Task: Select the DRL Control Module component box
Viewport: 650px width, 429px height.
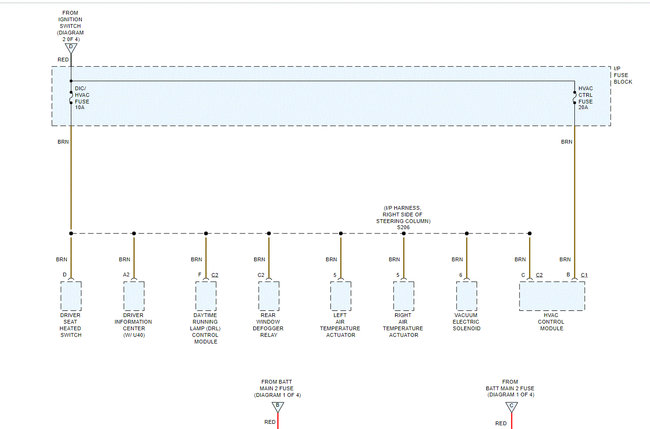Action: 206,296
